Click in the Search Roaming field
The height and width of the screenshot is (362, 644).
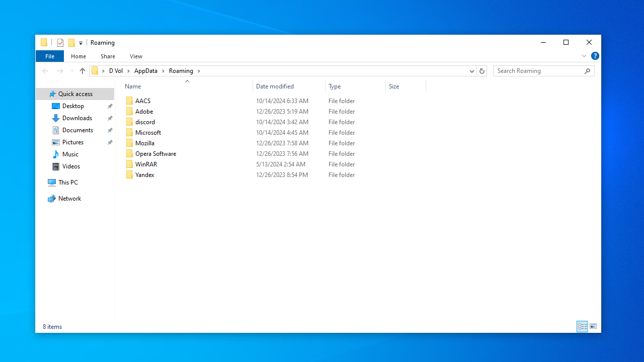point(538,71)
